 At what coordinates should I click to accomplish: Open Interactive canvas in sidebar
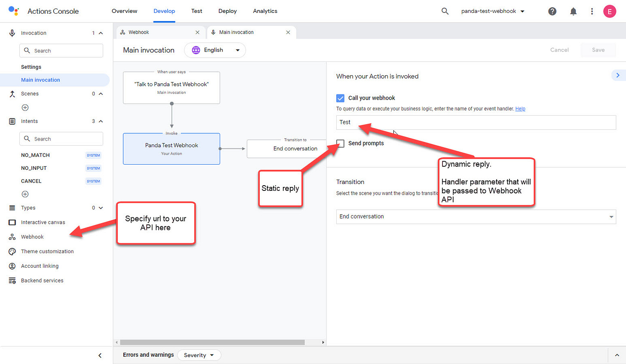43,222
